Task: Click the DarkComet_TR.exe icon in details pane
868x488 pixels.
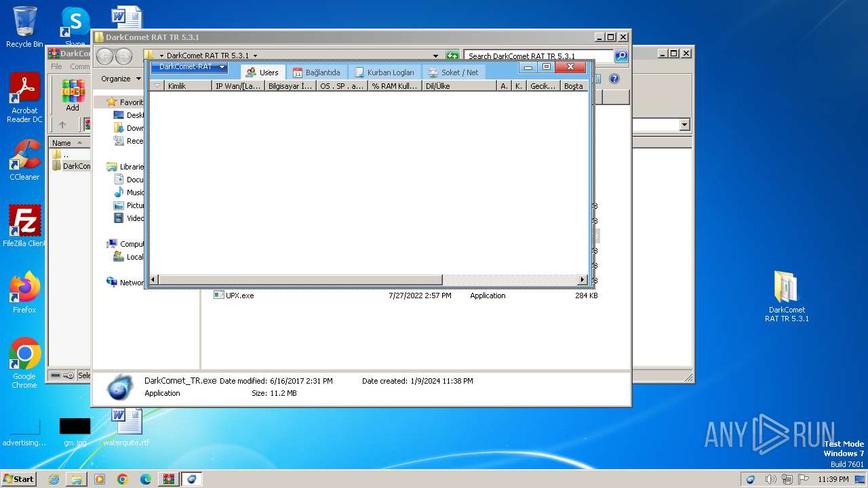Action: tap(121, 387)
